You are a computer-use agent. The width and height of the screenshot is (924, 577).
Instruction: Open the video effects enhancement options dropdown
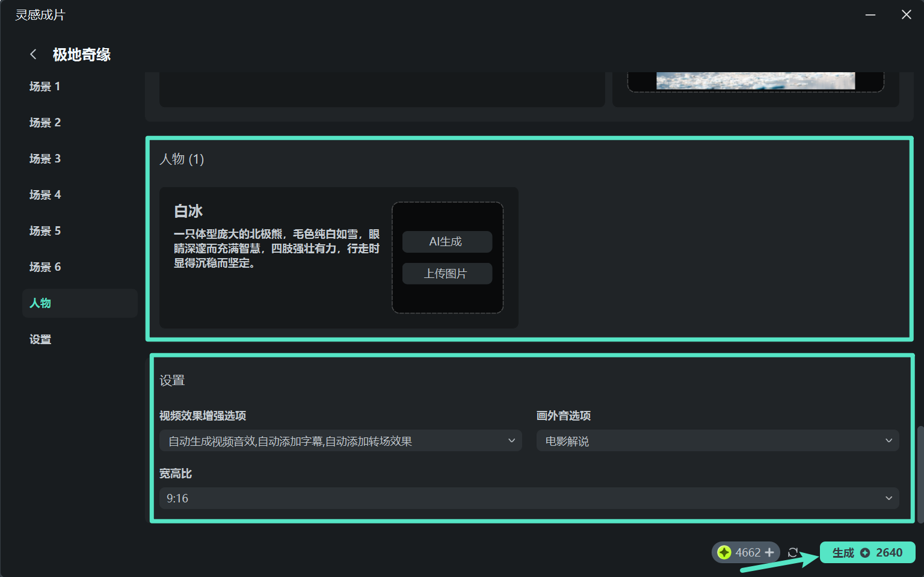click(x=340, y=440)
